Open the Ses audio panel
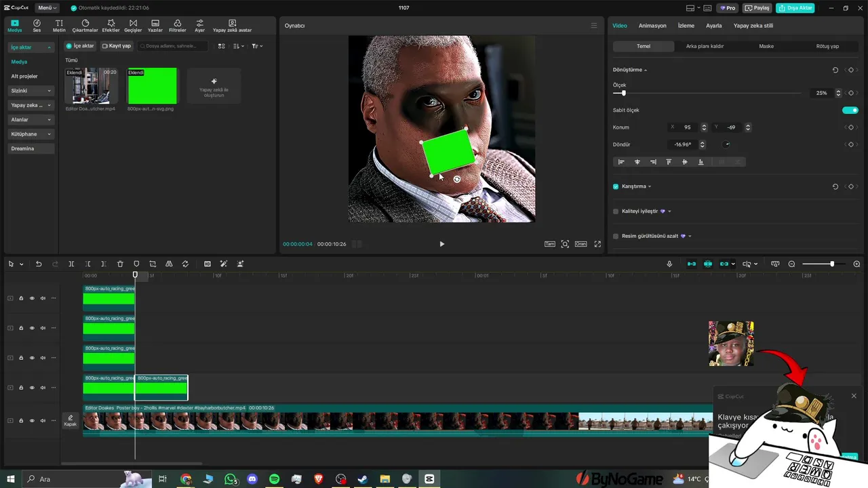The height and width of the screenshot is (488, 868). (37, 26)
